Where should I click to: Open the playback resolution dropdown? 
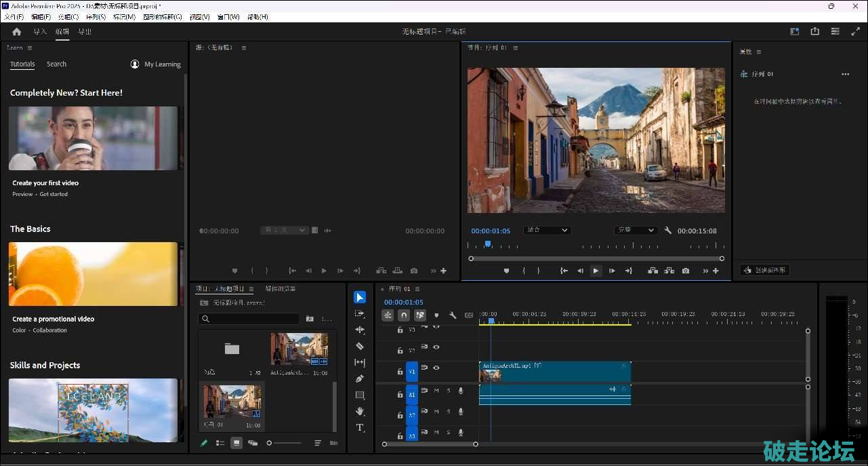click(x=635, y=231)
